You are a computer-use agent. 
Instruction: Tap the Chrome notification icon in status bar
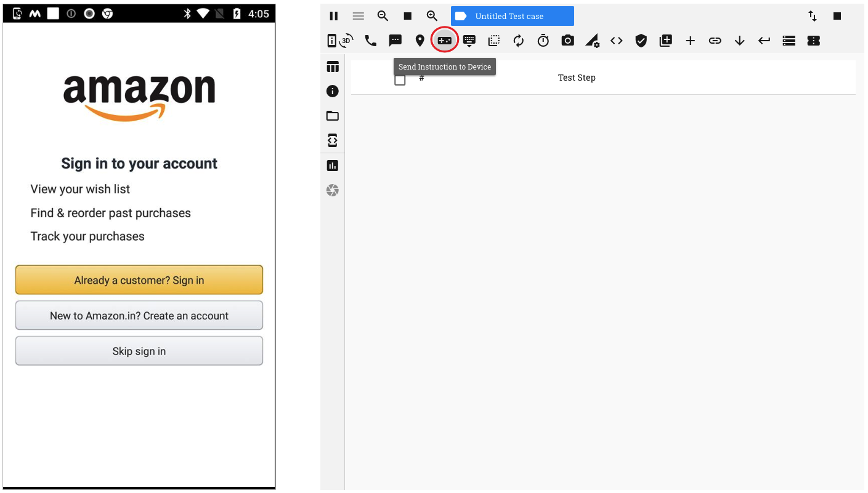tap(108, 14)
